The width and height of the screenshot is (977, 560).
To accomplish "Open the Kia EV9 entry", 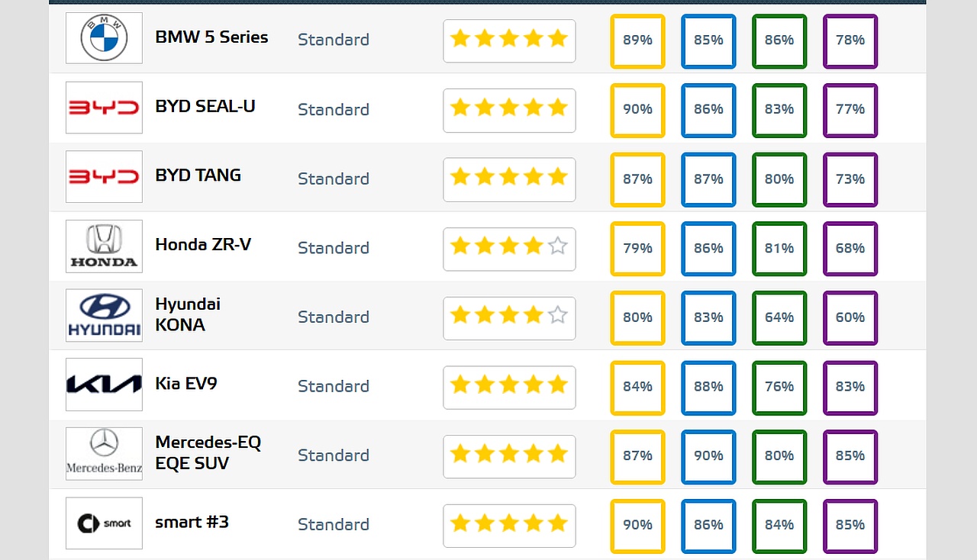I will [x=186, y=383].
